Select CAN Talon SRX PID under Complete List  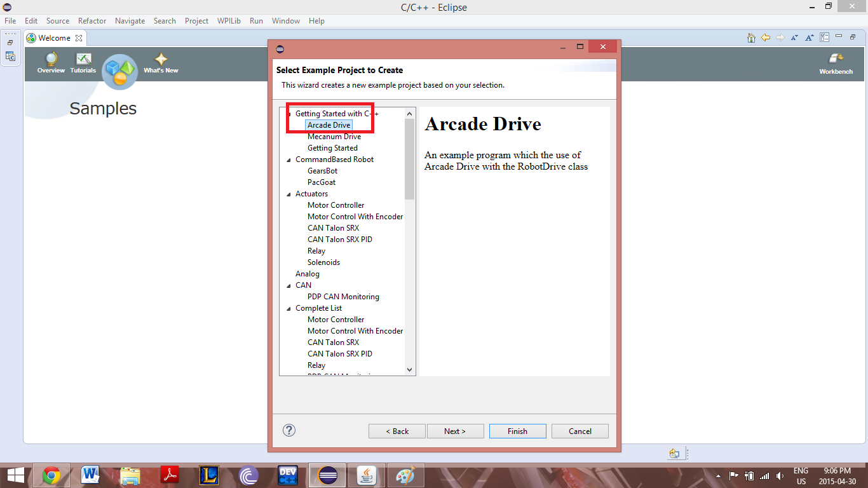tap(340, 354)
